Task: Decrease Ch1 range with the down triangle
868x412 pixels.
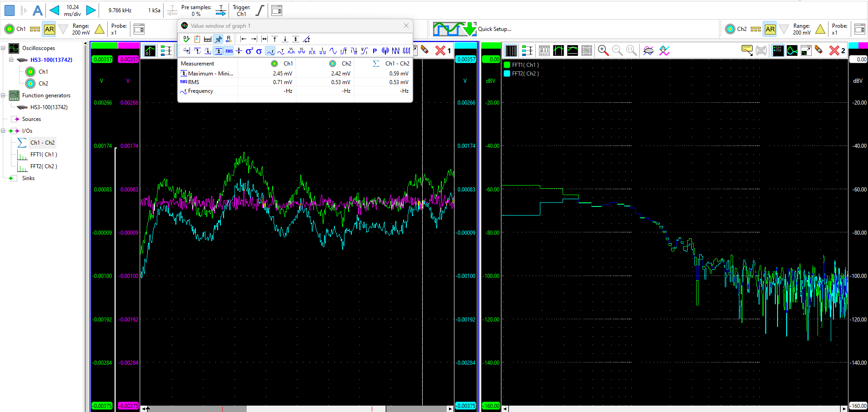Action: (63, 30)
